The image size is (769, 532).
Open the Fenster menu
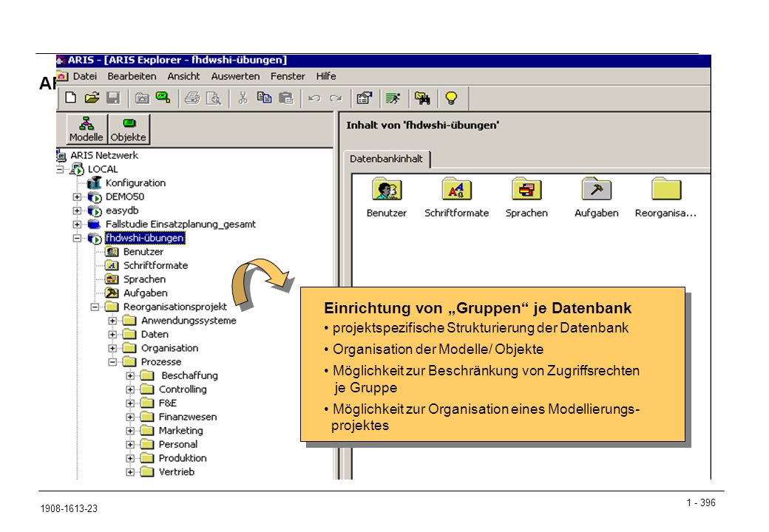coord(288,76)
